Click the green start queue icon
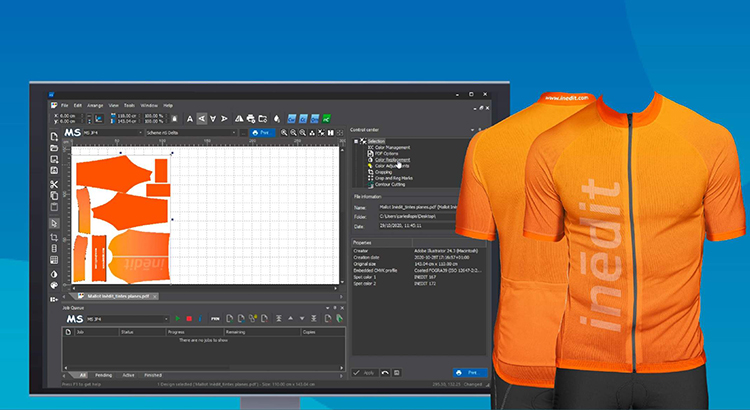 tap(176, 319)
